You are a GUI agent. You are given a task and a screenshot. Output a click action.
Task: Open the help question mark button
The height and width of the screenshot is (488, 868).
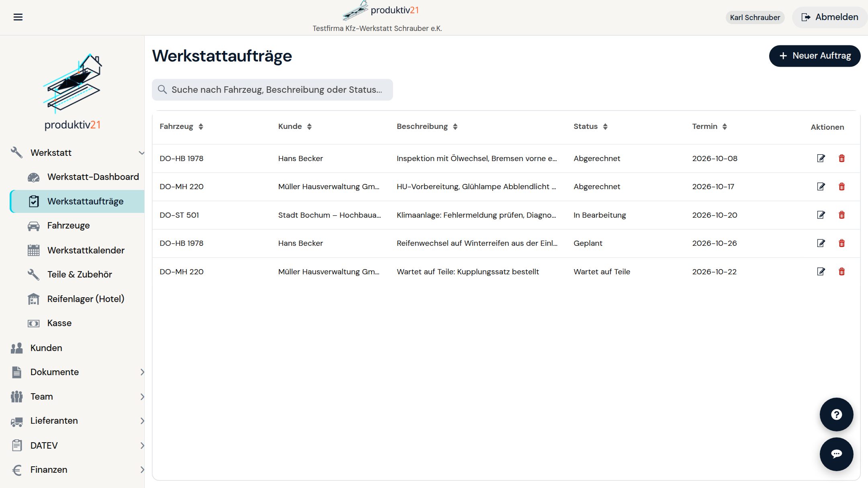click(836, 414)
